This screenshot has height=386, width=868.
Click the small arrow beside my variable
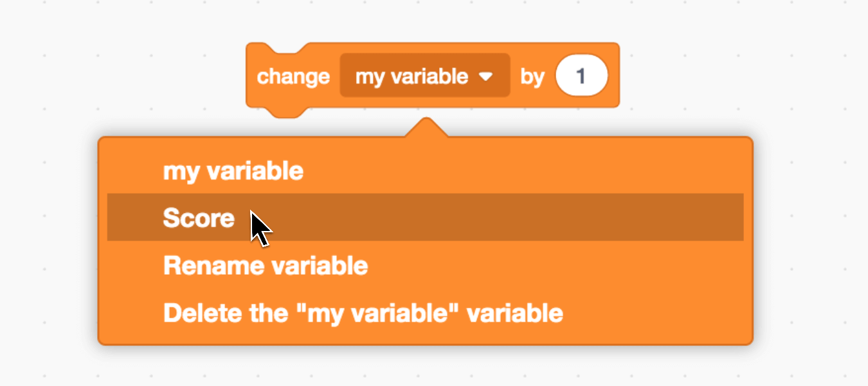(x=486, y=77)
